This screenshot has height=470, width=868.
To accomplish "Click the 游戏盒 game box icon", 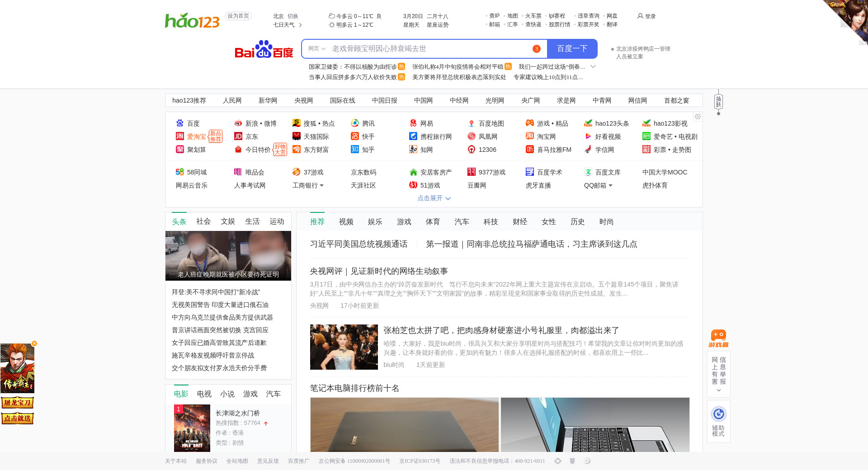I will (718, 338).
